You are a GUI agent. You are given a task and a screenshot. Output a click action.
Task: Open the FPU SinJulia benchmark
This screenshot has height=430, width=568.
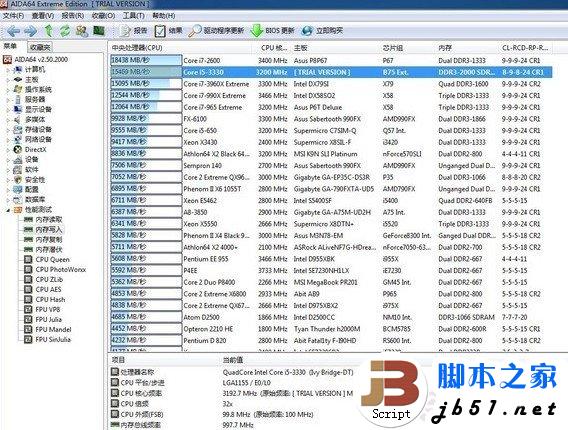pyautogui.click(x=53, y=339)
